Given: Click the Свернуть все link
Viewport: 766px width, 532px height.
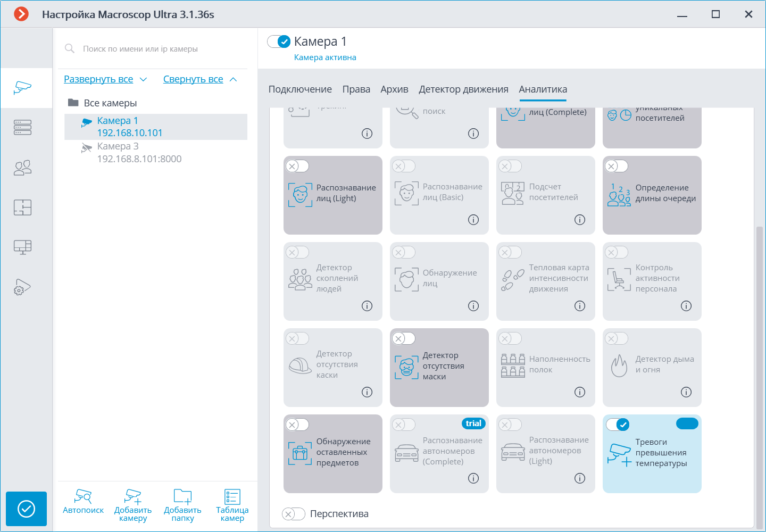Looking at the screenshot, I should (x=193, y=79).
